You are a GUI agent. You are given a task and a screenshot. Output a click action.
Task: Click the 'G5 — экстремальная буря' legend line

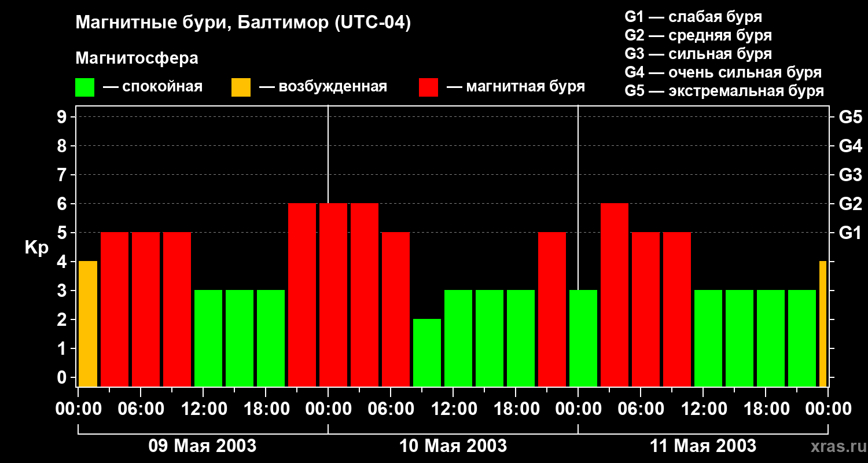[x=724, y=91]
